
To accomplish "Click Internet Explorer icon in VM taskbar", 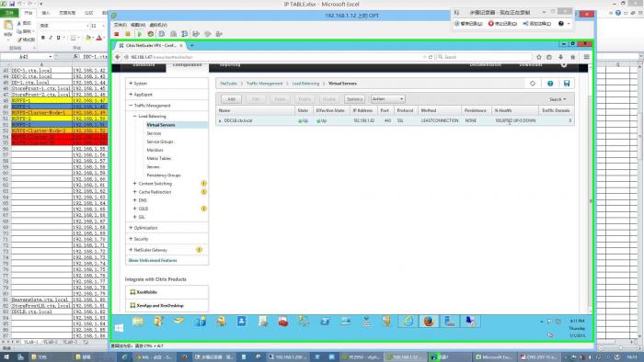I will point(408,322).
